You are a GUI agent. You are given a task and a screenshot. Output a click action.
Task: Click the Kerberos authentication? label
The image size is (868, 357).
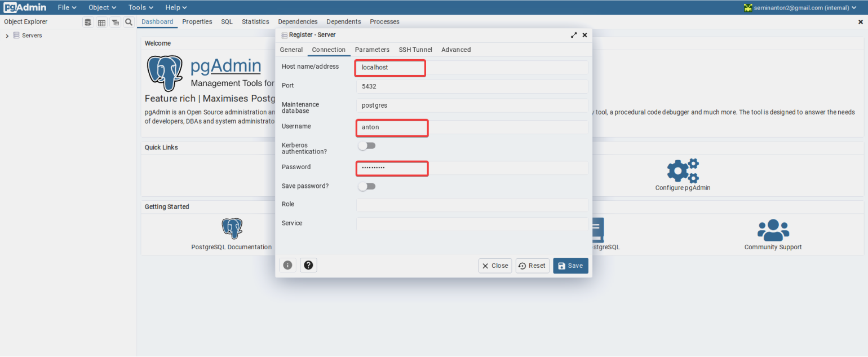click(x=304, y=148)
